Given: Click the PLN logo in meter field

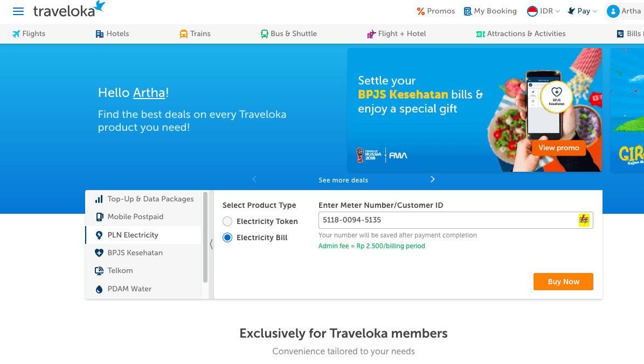Looking at the screenshot, I should (584, 220).
